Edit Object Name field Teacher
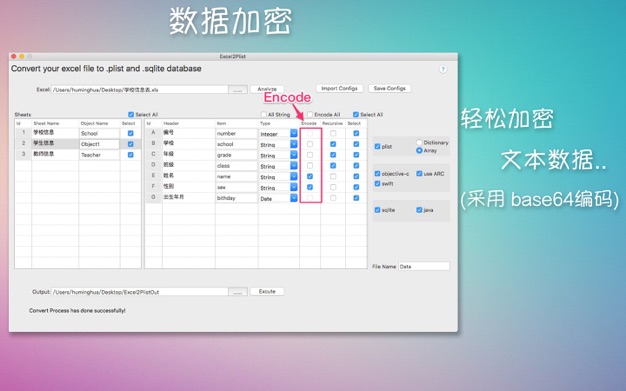626x391 pixels. (99, 155)
